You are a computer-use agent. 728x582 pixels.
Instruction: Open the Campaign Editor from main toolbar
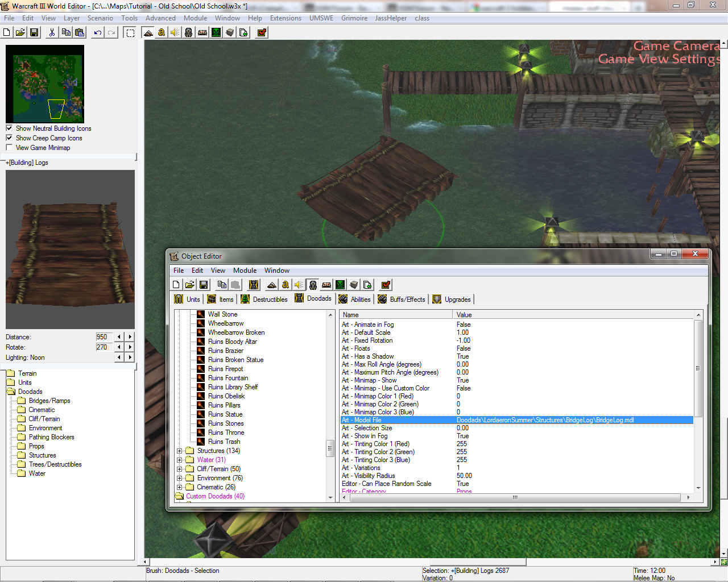202,32
